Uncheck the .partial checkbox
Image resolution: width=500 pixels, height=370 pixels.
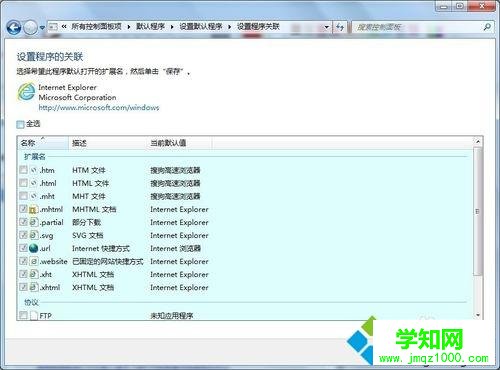click(x=23, y=222)
